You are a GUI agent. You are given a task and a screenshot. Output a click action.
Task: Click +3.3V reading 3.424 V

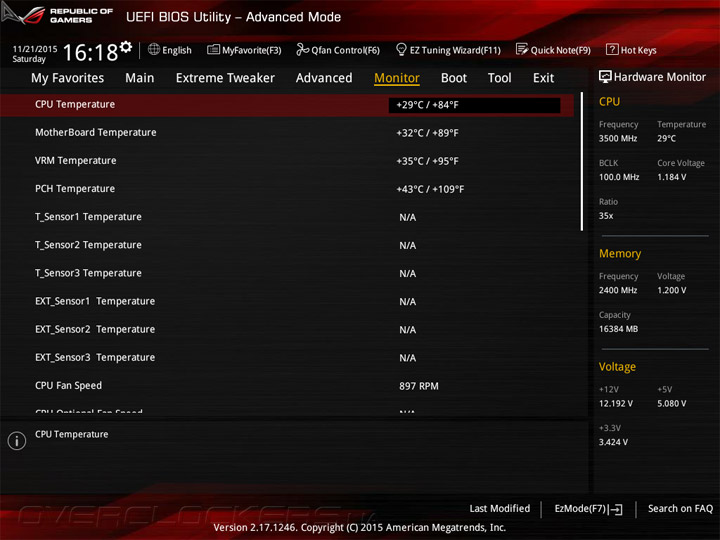[613, 442]
